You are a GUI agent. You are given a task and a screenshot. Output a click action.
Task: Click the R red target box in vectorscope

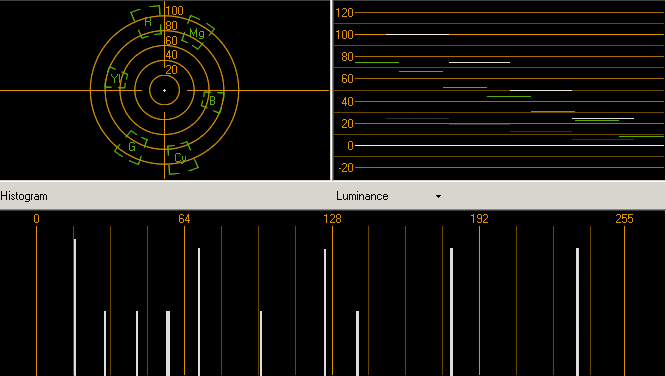(x=147, y=22)
